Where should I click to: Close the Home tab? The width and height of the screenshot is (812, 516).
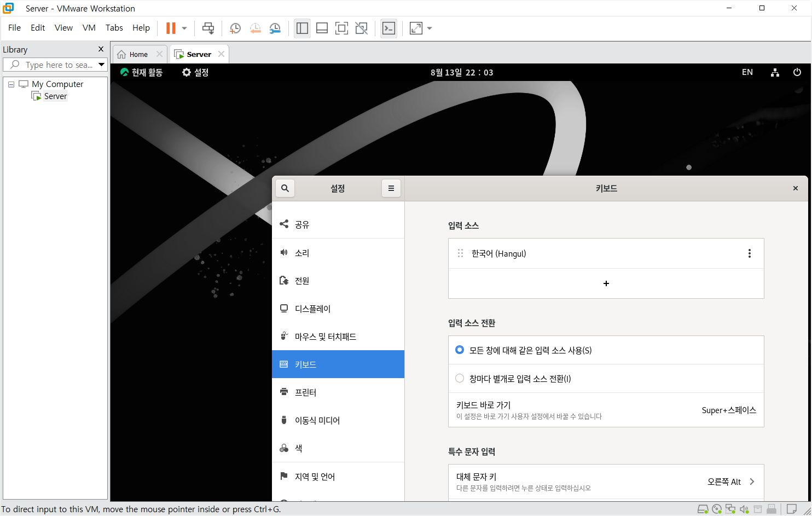tap(159, 54)
